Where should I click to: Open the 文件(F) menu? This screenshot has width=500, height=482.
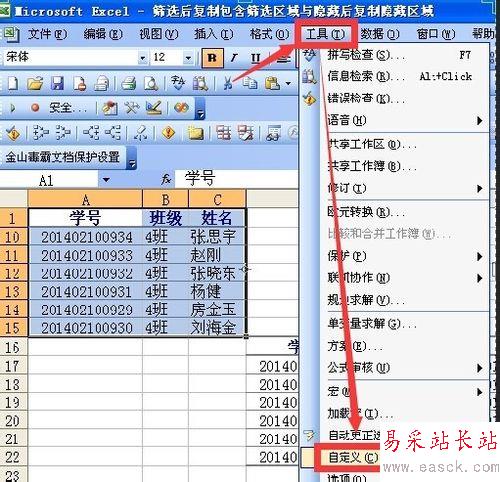tap(47, 34)
